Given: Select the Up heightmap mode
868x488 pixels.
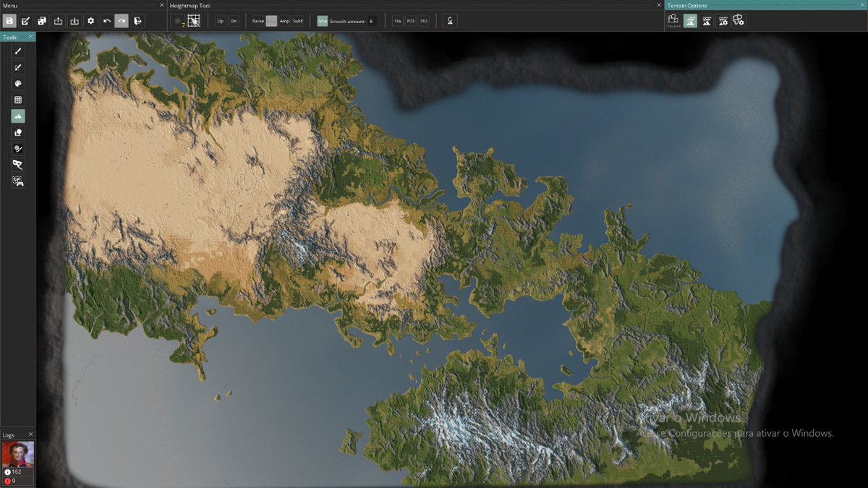Looking at the screenshot, I should (221, 21).
